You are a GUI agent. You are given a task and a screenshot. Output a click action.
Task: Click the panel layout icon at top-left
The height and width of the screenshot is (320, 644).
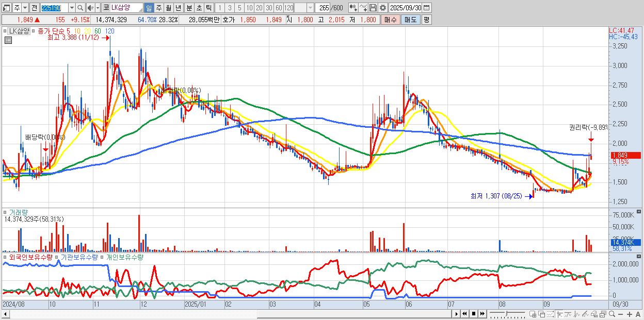coord(6,8)
